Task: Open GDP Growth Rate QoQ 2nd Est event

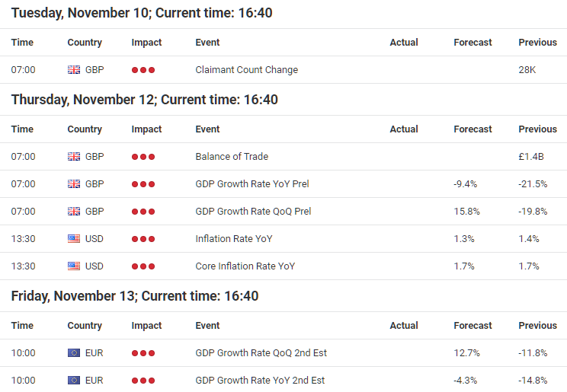Action: click(261, 353)
